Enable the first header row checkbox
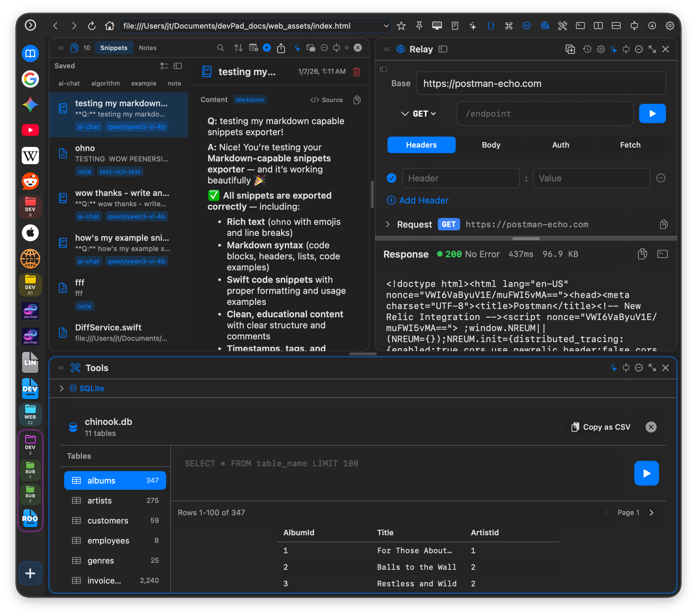 [392, 178]
